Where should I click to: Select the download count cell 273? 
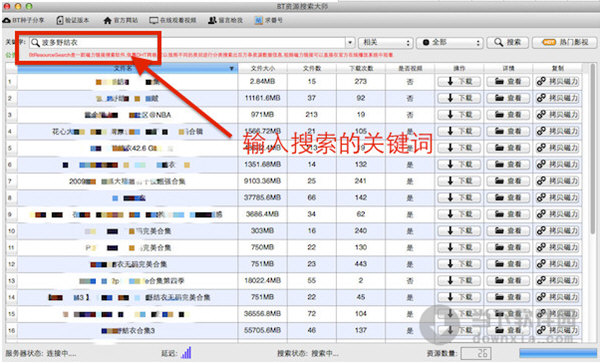click(x=361, y=81)
